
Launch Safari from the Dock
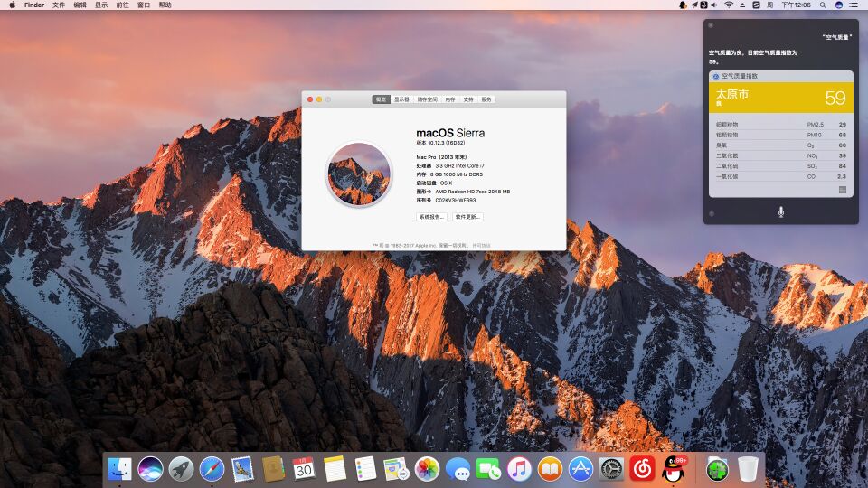[x=212, y=468]
